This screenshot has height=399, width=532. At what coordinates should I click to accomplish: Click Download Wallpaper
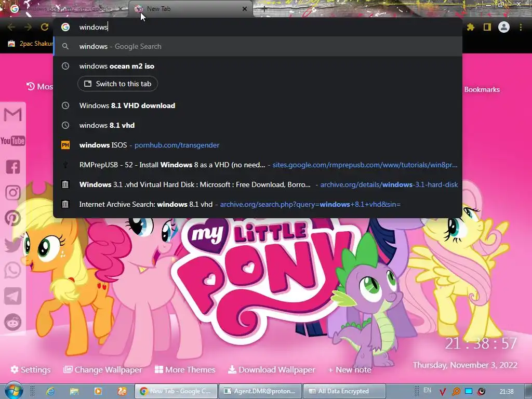pyautogui.click(x=271, y=369)
